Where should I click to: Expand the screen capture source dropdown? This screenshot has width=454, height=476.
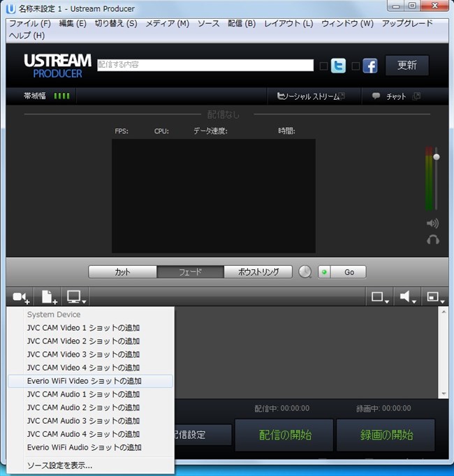[75, 297]
